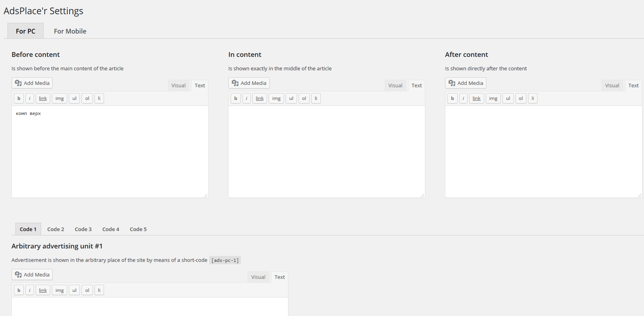Insert ul list in In content toolbar

[291, 98]
